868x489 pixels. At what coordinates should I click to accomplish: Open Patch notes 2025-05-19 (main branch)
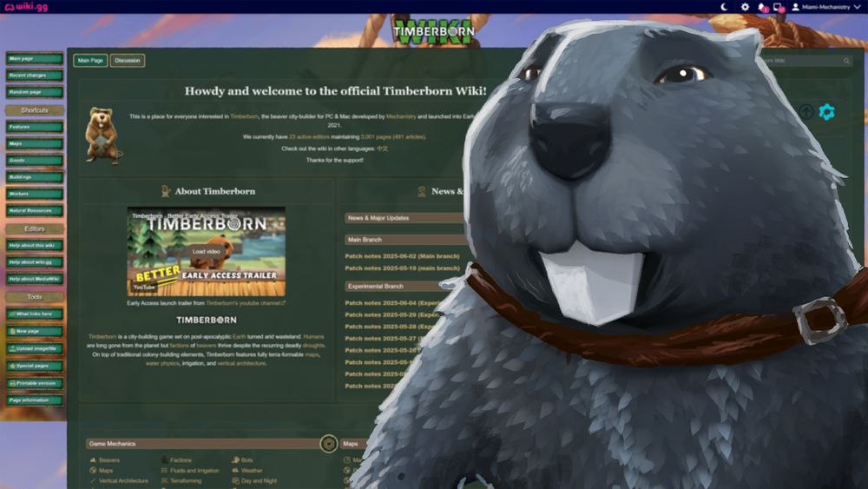pos(402,268)
